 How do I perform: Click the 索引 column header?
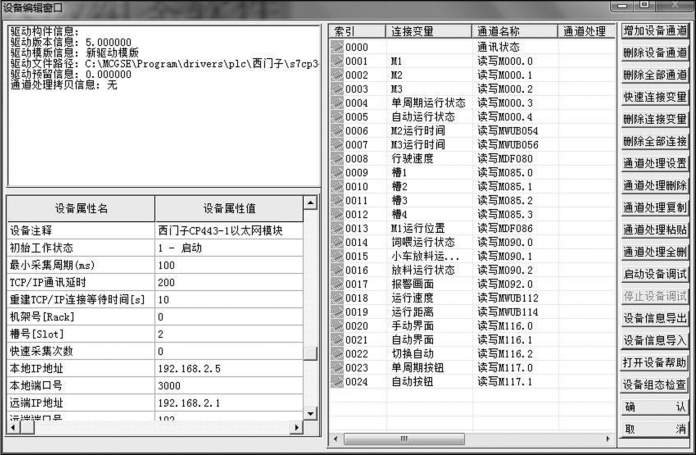(x=357, y=31)
